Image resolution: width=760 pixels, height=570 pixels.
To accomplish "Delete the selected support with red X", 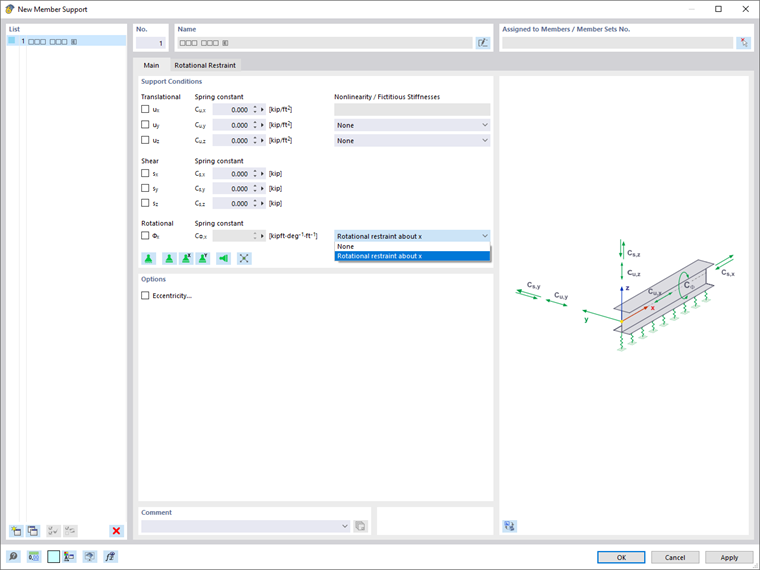I will tap(116, 531).
